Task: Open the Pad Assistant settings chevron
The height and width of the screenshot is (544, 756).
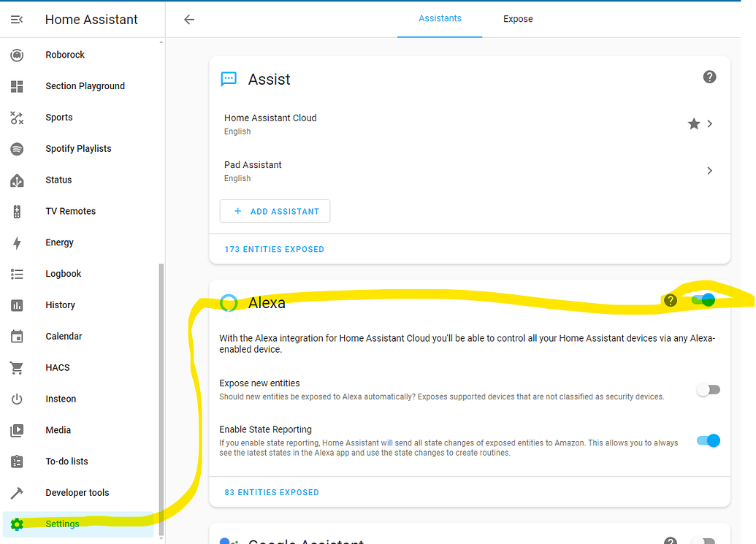Action: (709, 170)
